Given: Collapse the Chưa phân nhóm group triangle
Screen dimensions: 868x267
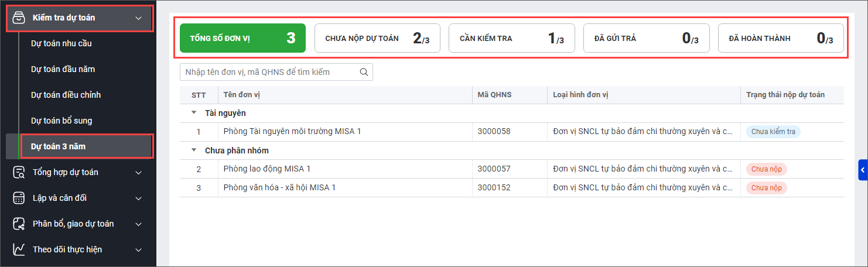Looking at the screenshot, I should coord(193,150).
